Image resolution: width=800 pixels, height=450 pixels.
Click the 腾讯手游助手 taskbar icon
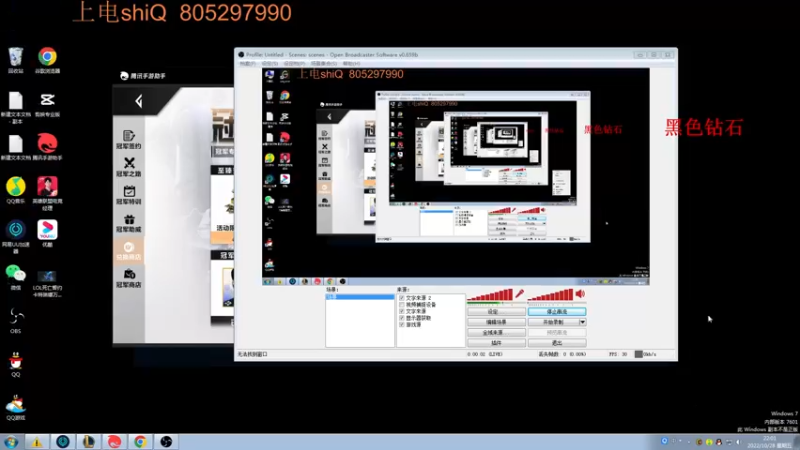[x=114, y=441]
